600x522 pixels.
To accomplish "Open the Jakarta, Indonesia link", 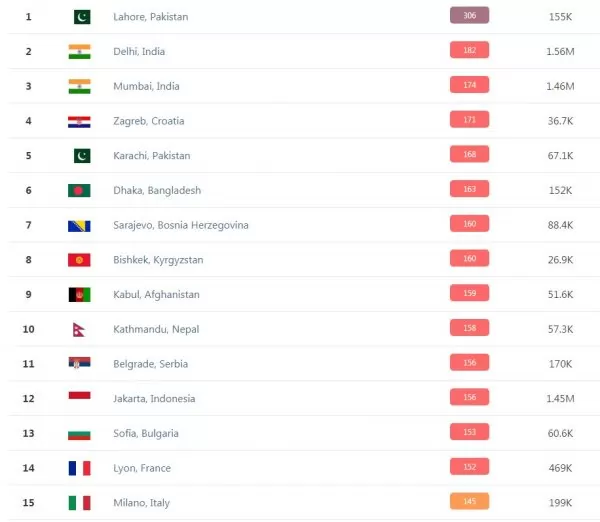I will pos(154,398).
